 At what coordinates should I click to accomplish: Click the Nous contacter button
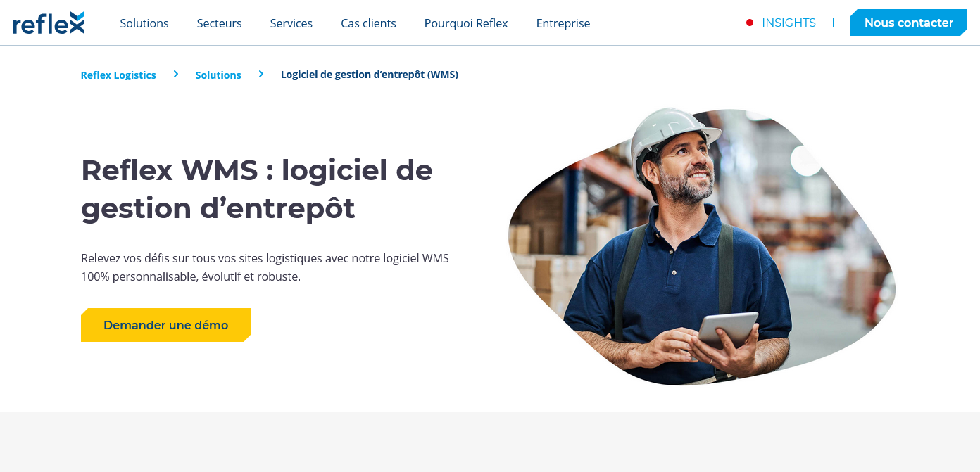click(909, 23)
